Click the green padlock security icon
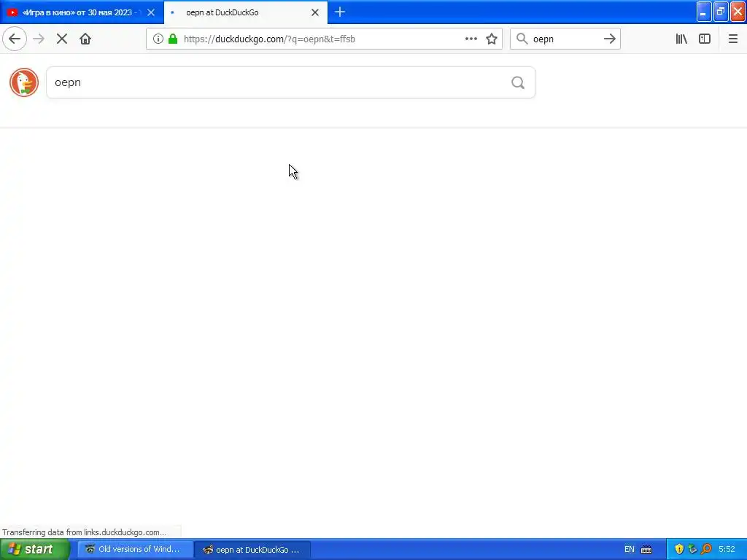Image resolution: width=747 pixels, height=560 pixels. coord(173,39)
